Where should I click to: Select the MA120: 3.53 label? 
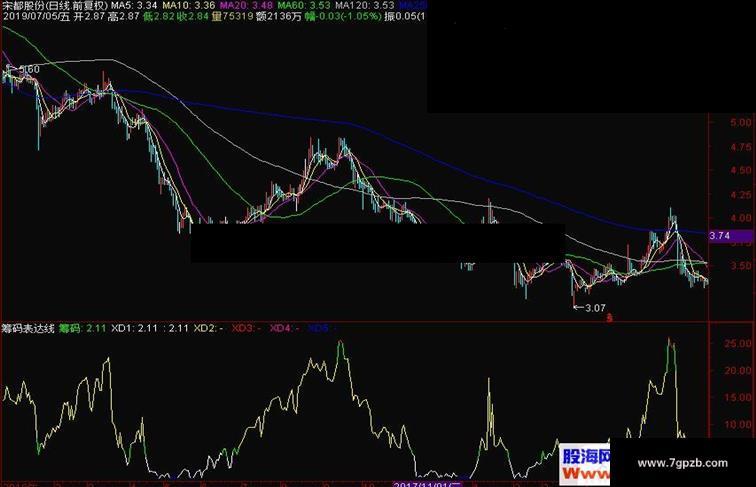click(x=365, y=5)
